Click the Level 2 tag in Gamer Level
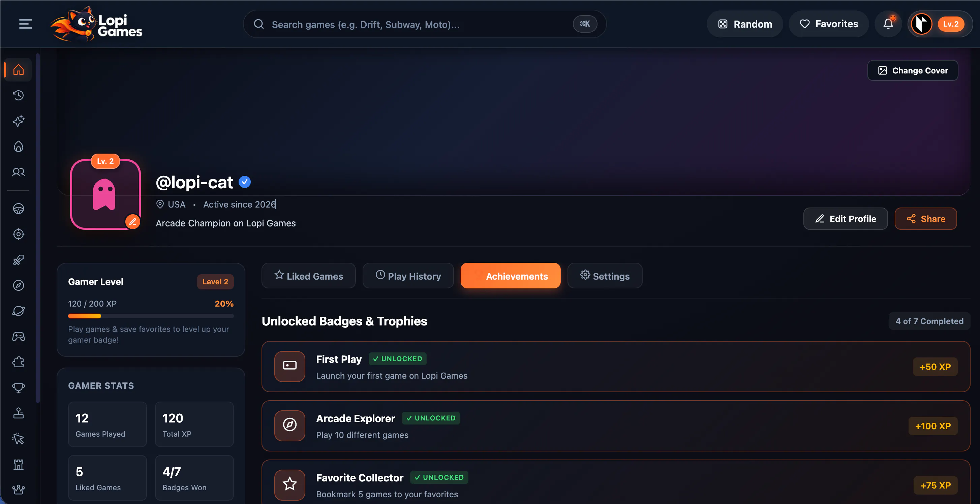 pyautogui.click(x=215, y=282)
